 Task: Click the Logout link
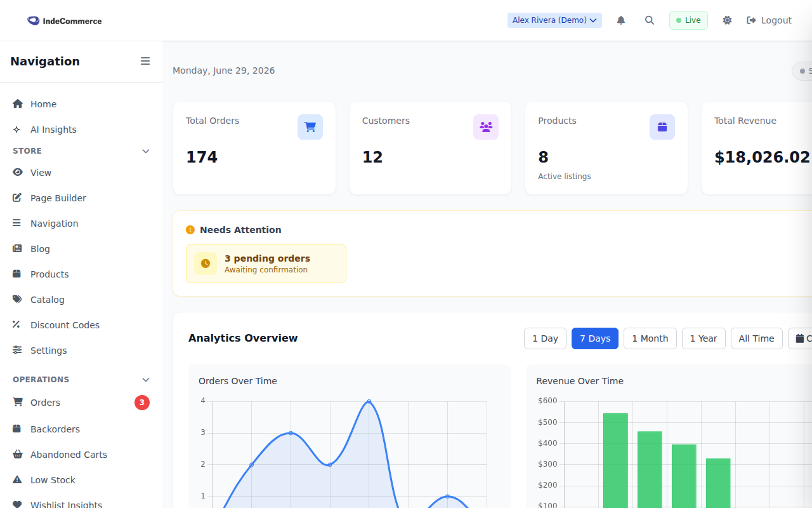click(x=769, y=20)
